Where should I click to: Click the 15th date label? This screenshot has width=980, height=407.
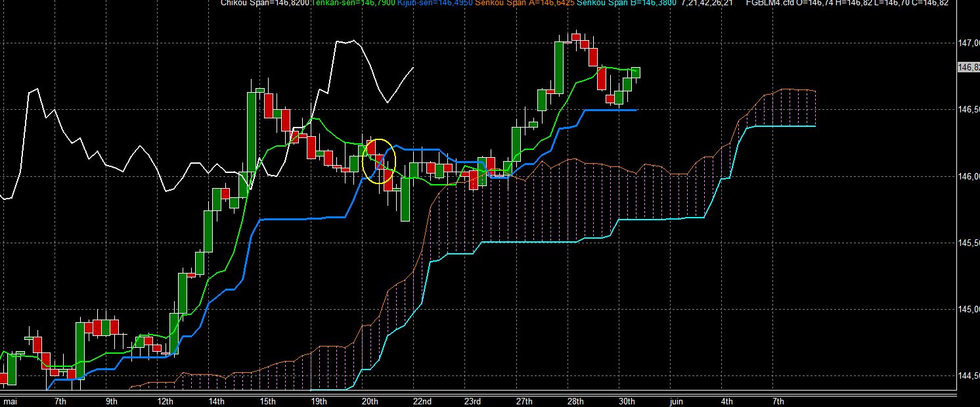pyautogui.click(x=268, y=401)
